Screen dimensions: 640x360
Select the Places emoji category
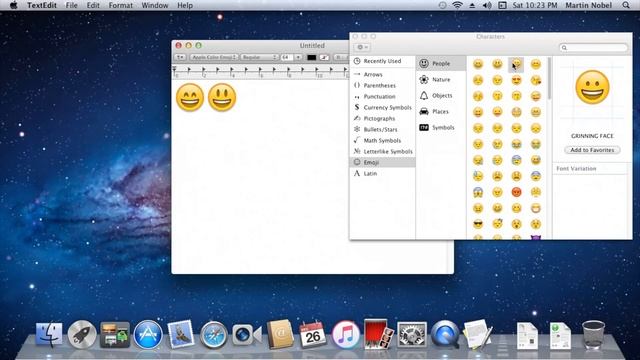pos(441,111)
